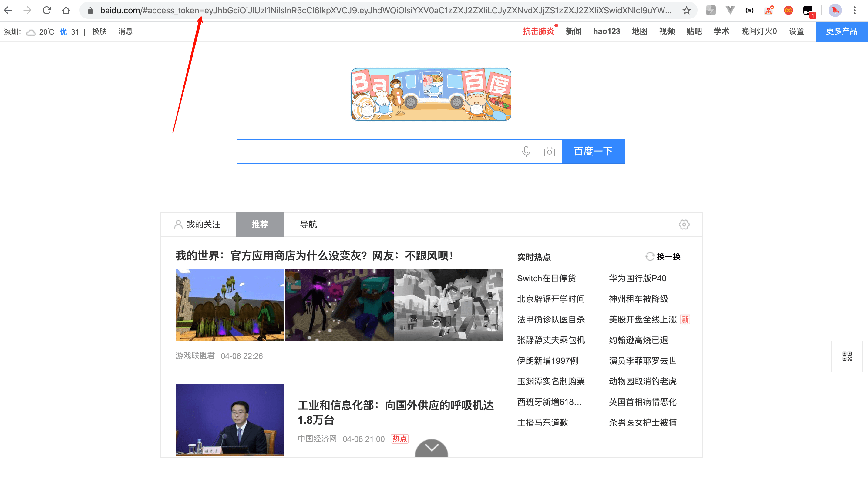Click the QR code icon
The width and height of the screenshot is (868, 491).
click(847, 356)
